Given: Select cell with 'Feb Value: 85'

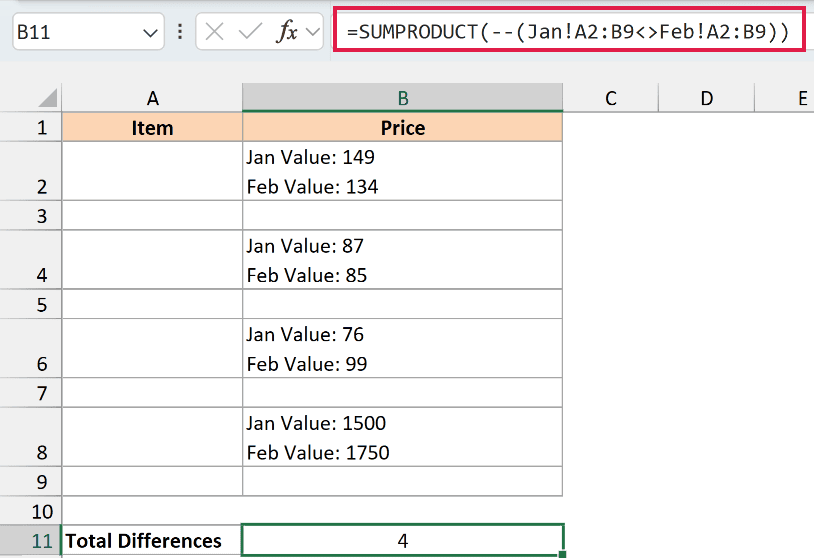Looking at the screenshot, I should pyautogui.click(x=403, y=260).
